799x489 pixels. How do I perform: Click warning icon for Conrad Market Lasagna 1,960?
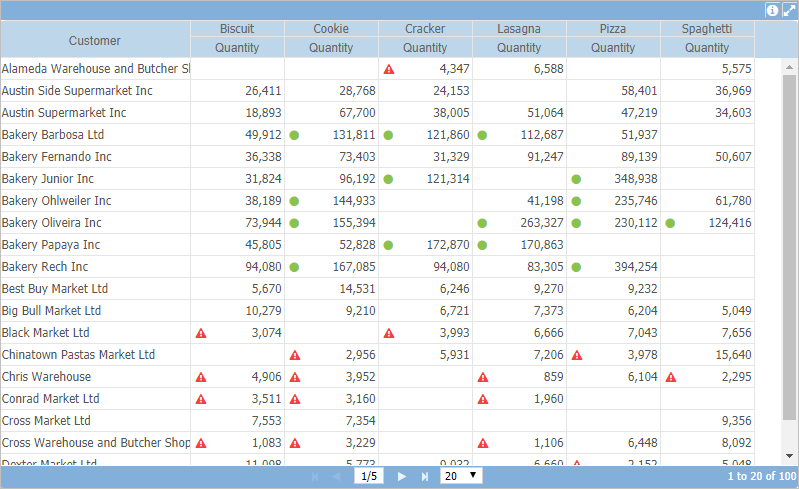(483, 399)
